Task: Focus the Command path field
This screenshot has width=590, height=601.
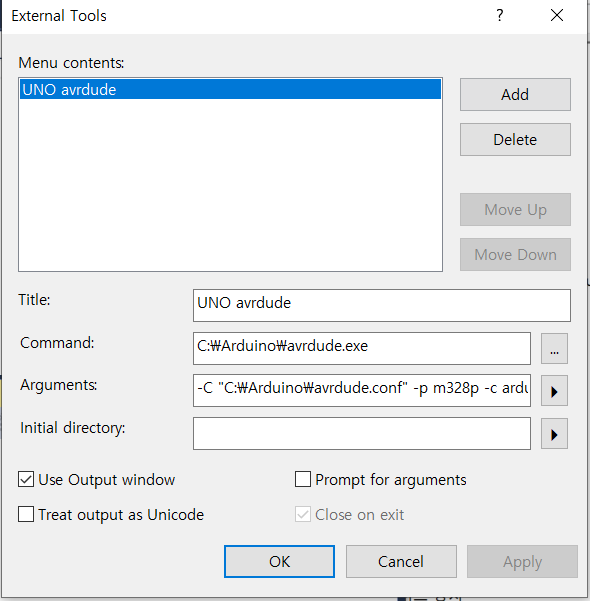Action: [x=362, y=348]
